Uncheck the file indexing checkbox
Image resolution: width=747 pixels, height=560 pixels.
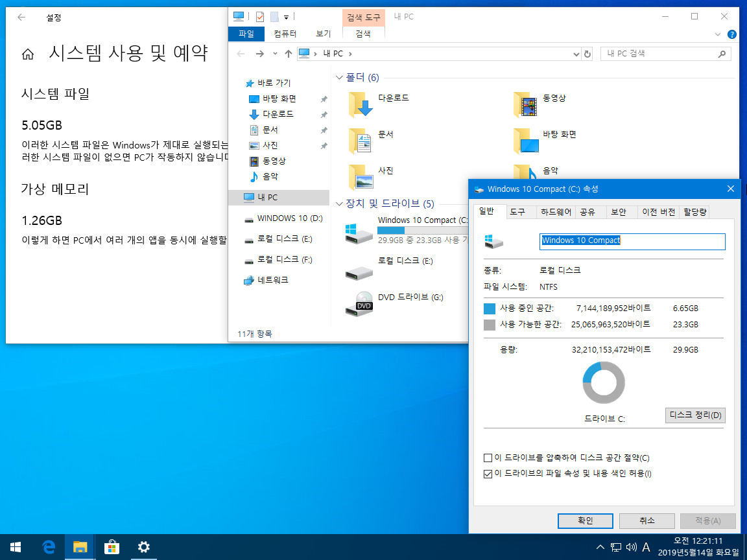coord(488,474)
